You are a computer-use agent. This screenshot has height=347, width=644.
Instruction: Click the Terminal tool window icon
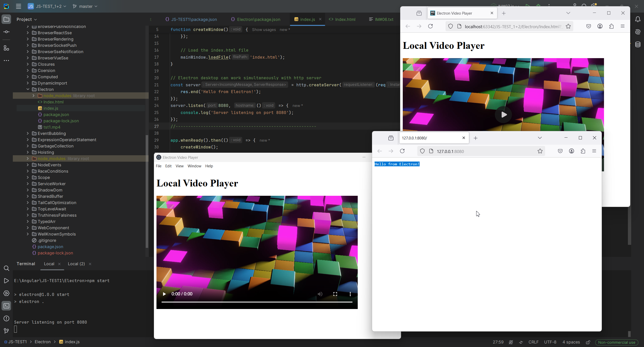coord(7,306)
